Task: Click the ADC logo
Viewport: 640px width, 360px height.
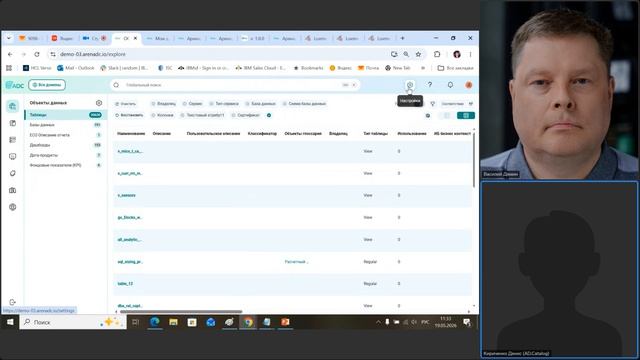Action: point(15,85)
